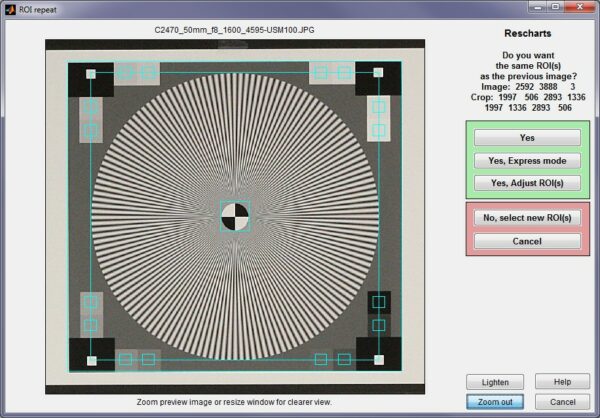Click the Yes button

[527, 137]
